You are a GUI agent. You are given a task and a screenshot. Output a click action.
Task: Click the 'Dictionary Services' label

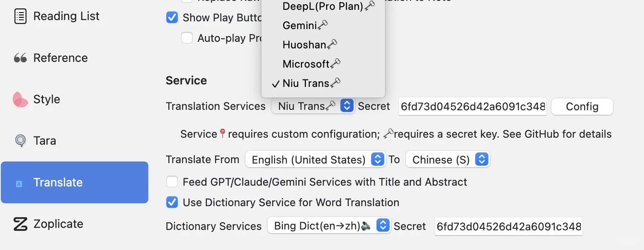[213, 226]
